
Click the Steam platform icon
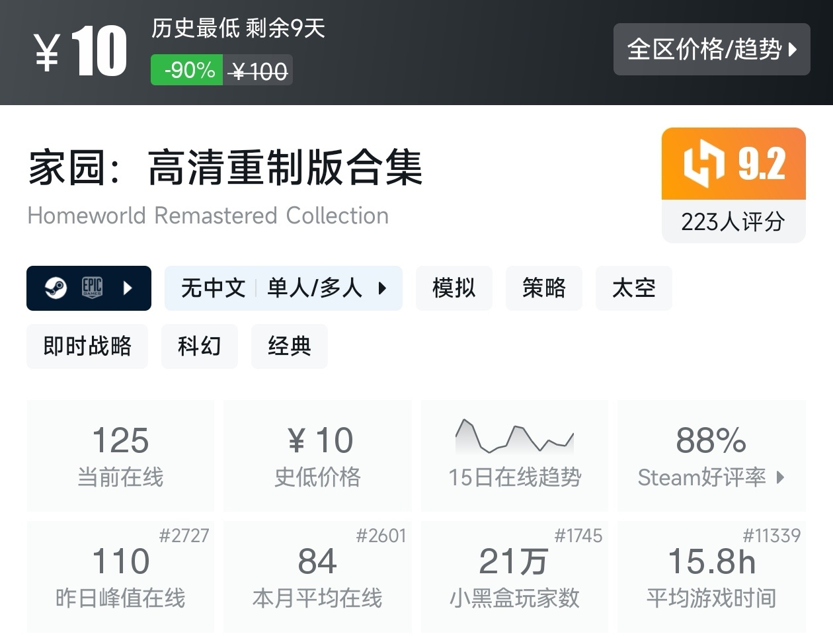point(56,288)
